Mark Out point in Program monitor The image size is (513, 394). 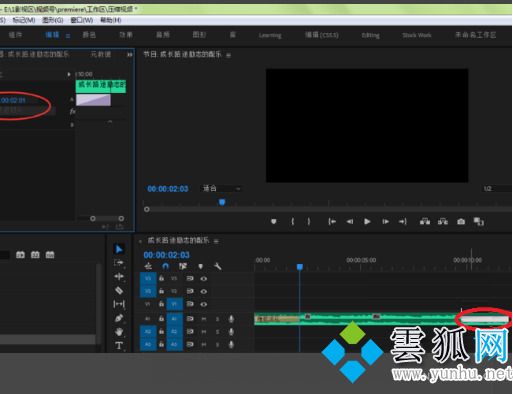(309, 221)
